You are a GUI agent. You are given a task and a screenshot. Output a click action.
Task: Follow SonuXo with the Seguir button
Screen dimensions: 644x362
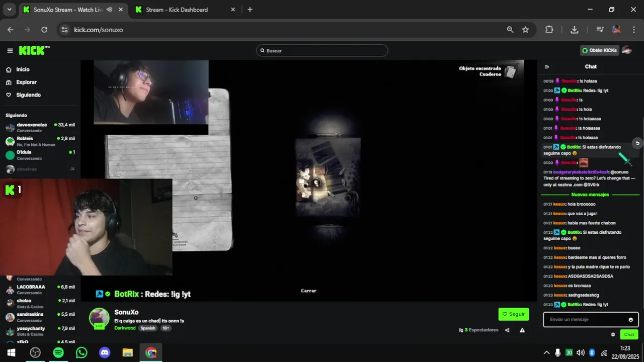point(513,314)
